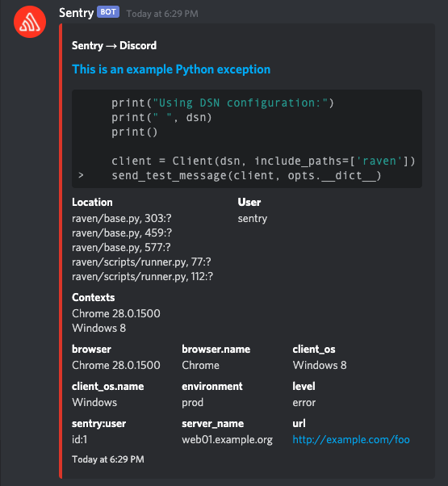448x486 pixels.
Task: Click the 'Contexts' field heading
Action: point(94,298)
